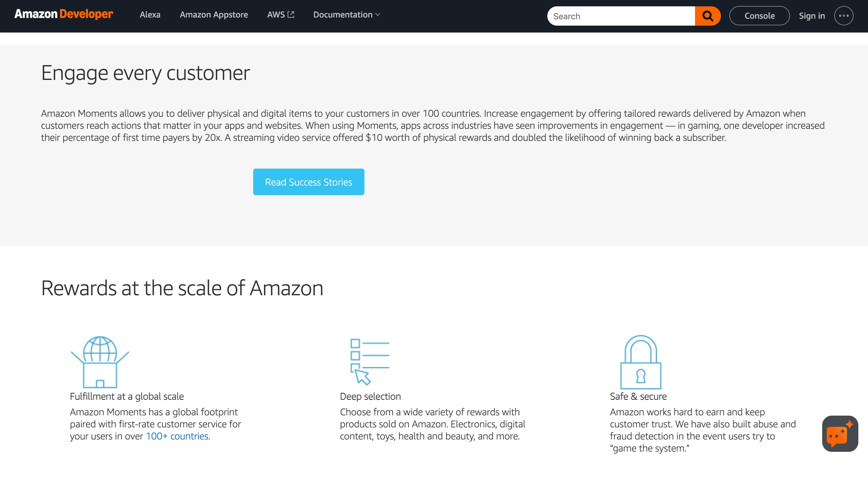Navigate to Amazon Appstore menu item

pyautogui.click(x=214, y=15)
